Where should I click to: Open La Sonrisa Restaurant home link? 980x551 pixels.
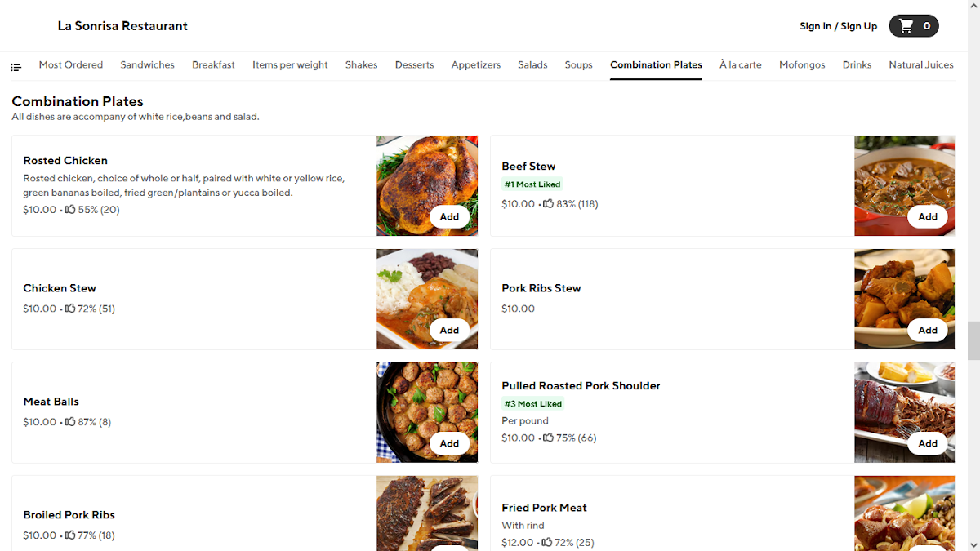pos(122,26)
